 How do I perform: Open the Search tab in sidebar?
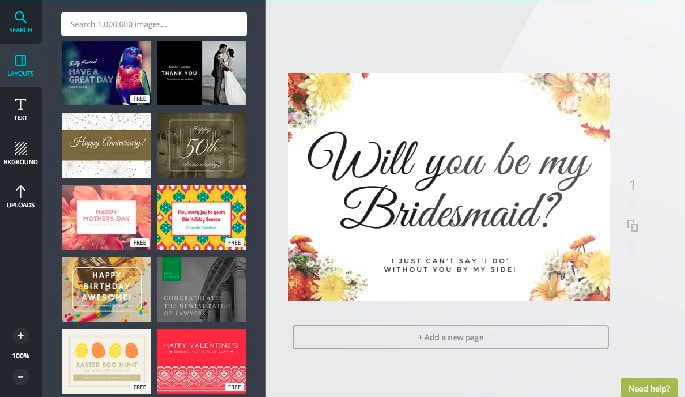[21, 22]
